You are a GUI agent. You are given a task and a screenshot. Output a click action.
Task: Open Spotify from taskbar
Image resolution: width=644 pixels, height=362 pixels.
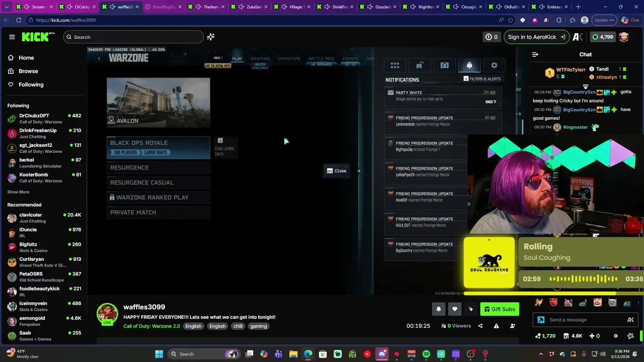pyautogui.click(x=426, y=354)
